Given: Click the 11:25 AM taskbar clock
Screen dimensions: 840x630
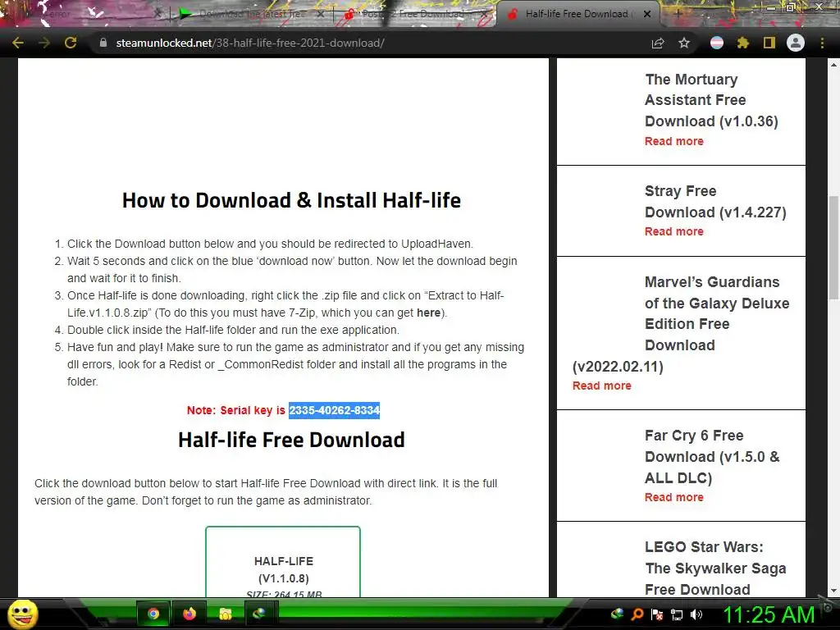Looking at the screenshot, I should click(x=769, y=614).
